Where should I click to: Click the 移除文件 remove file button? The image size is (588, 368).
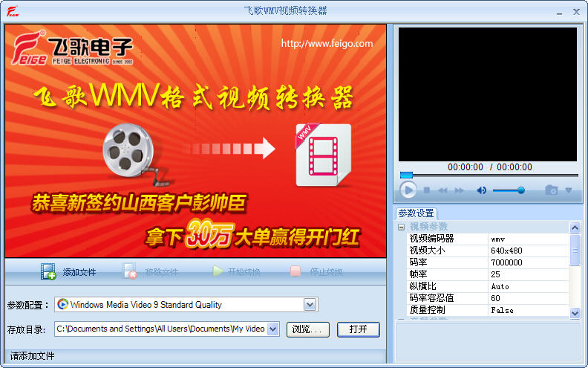click(150, 271)
